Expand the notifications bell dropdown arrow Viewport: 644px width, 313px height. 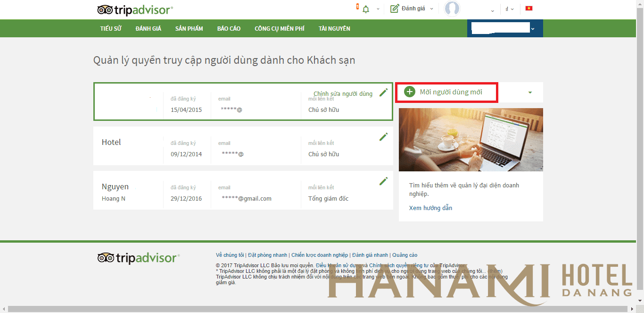pos(377,9)
